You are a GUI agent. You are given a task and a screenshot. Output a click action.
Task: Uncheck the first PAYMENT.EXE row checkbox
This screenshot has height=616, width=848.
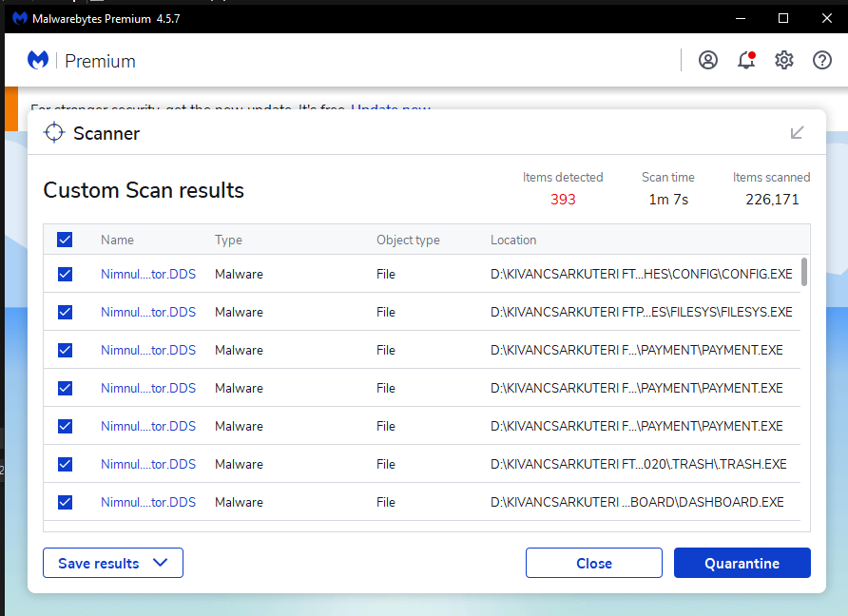[x=65, y=350]
